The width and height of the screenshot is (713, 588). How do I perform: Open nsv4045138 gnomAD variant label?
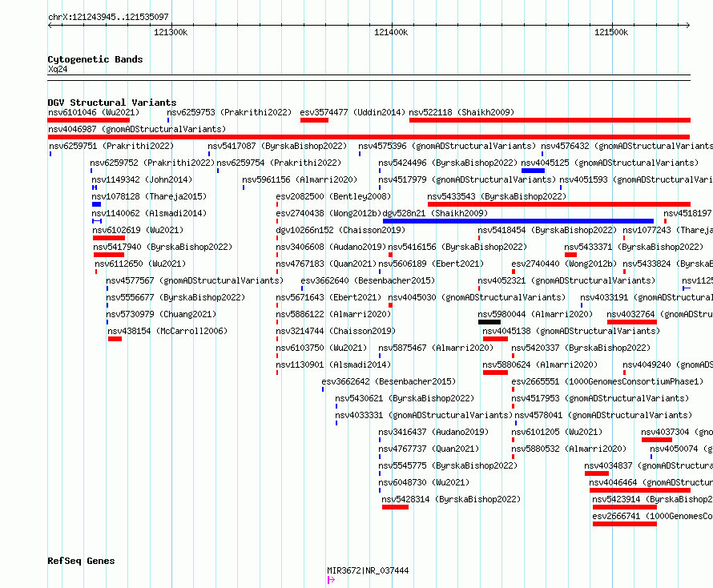pyautogui.click(x=571, y=331)
